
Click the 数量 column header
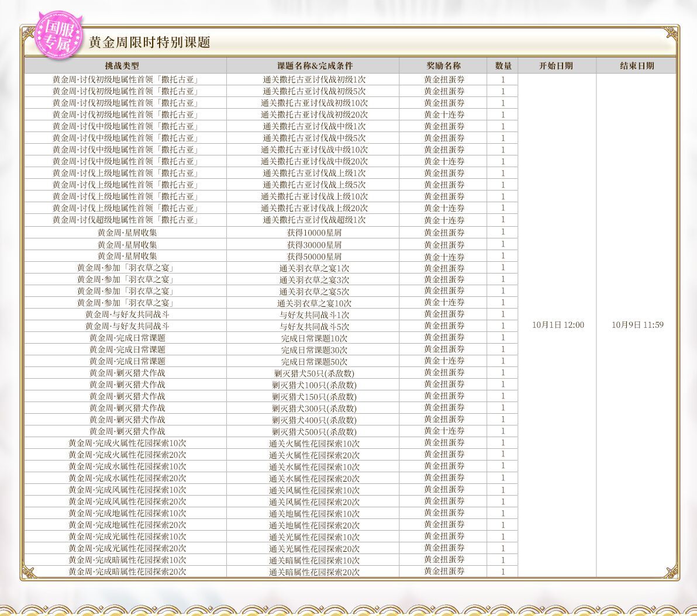pos(503,66)
